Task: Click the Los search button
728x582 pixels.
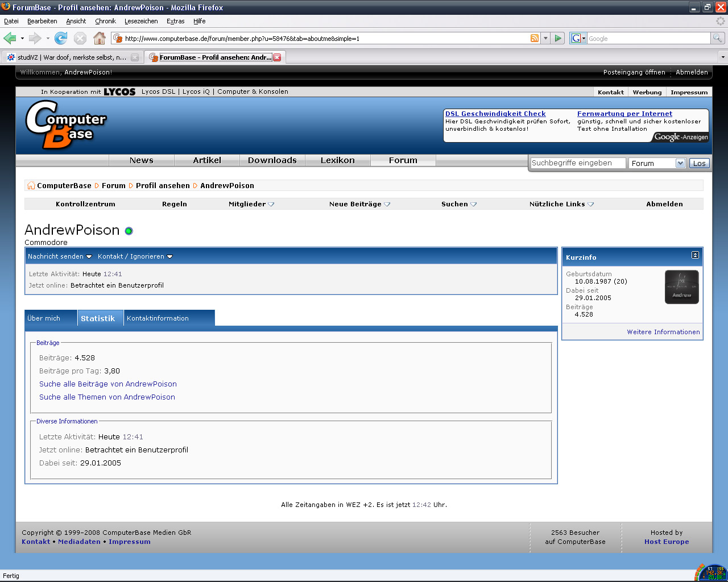Action: (x=699, y=163)
